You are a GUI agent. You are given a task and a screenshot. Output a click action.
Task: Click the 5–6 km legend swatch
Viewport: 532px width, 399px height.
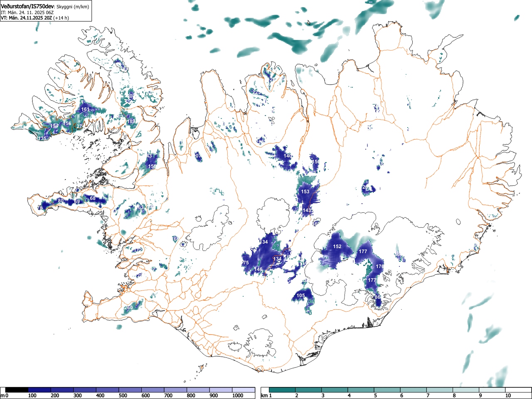pyautogui.click(x=387, y=390)
